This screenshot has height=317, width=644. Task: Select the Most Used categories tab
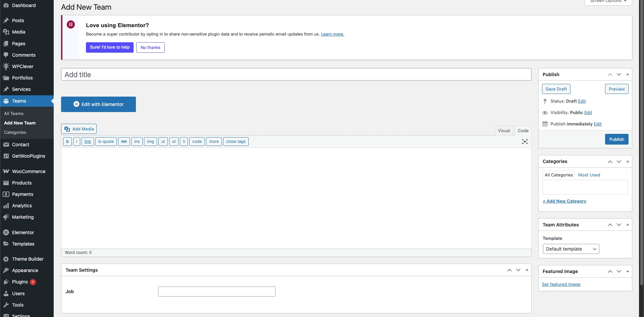[589, 175]
